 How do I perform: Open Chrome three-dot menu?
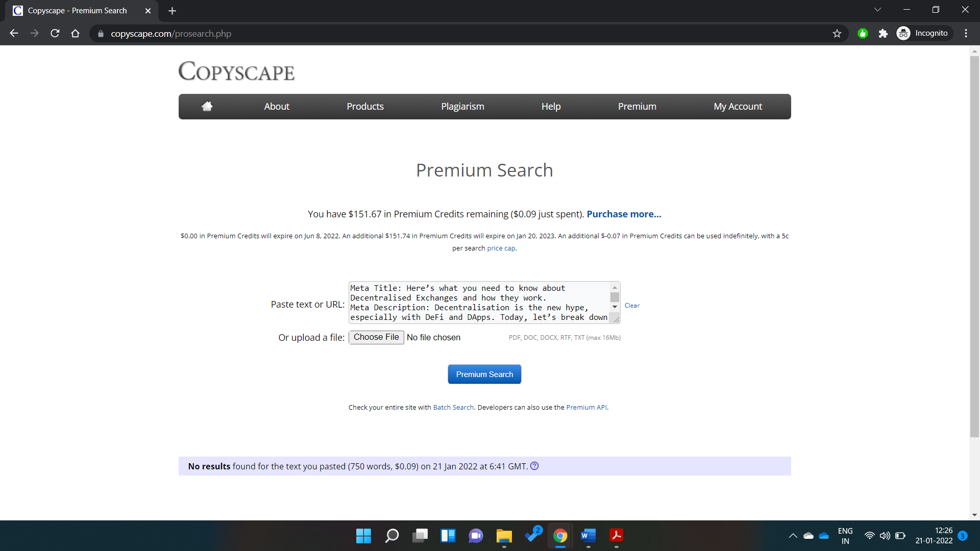coord(966,33)
